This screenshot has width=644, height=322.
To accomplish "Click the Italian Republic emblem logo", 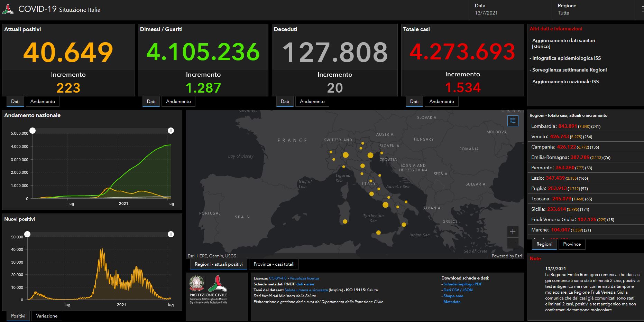I will pos(196,283).
